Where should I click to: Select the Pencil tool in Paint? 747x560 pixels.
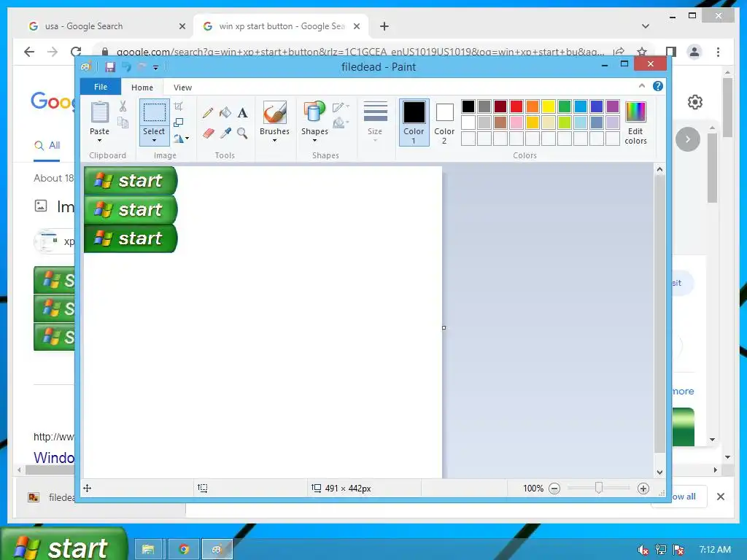(207, 113)
